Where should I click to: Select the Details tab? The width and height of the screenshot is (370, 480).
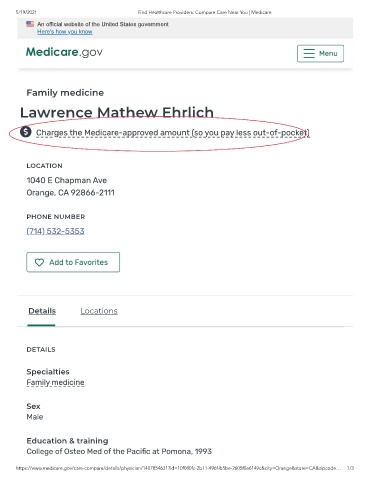42,311
